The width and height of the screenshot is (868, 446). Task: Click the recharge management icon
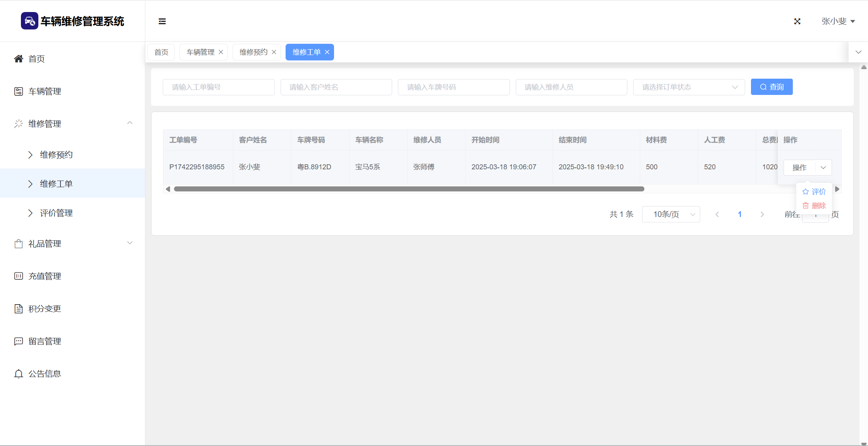(x=18, y=276)
